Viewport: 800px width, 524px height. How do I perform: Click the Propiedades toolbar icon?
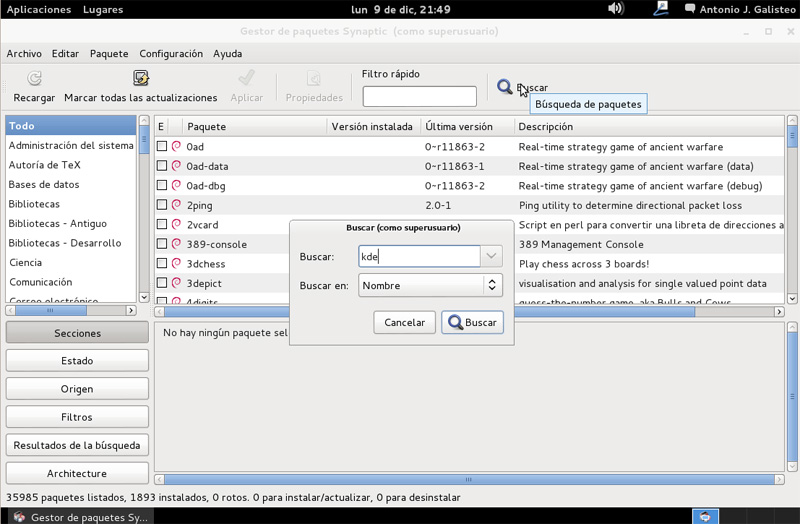click(x=314, y=78)
